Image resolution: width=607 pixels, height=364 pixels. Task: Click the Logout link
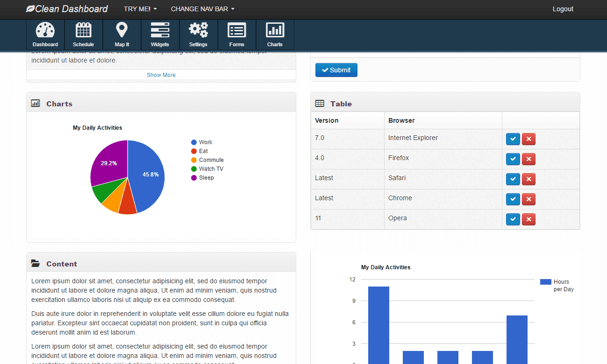pyautogui.click(x=563, y=9)
